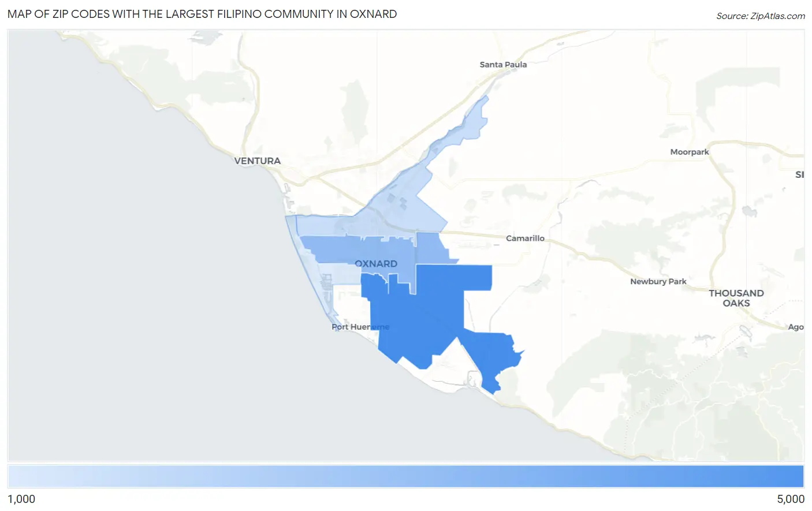Click the Santa Paula map label
The image size is (812, 511).
click(502, 64)
